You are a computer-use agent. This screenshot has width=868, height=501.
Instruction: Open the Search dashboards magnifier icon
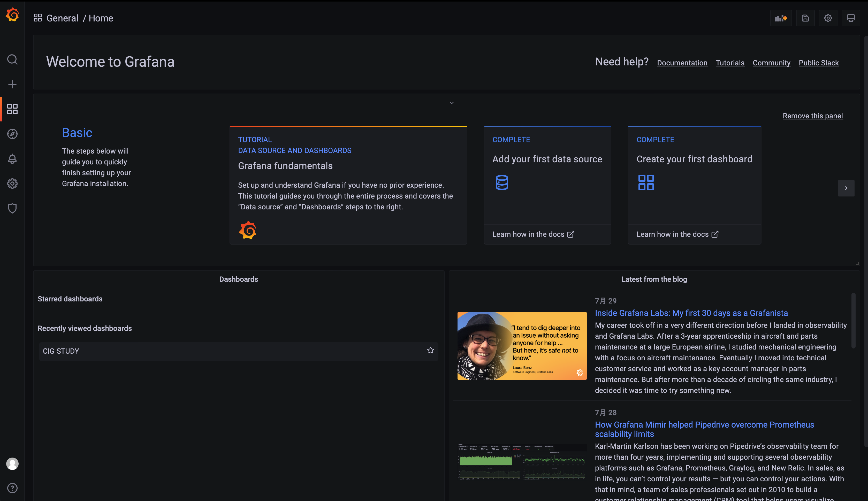(12, 59)
